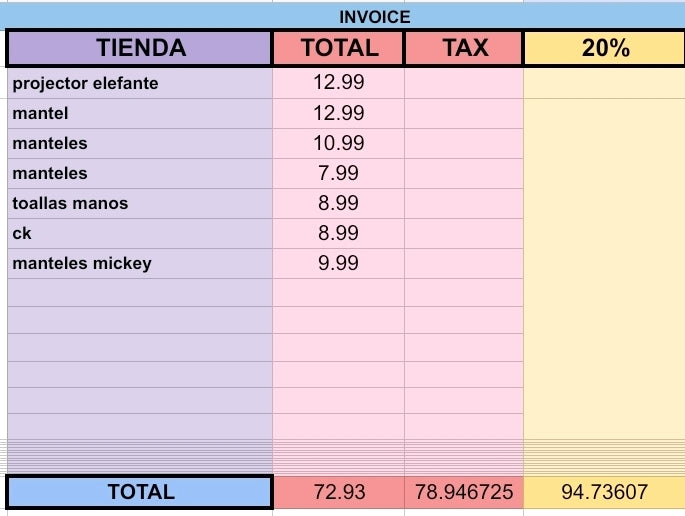This screenshot has height=516, width=685.
Task: Click the toallas manos item cell
Action: 140,203
